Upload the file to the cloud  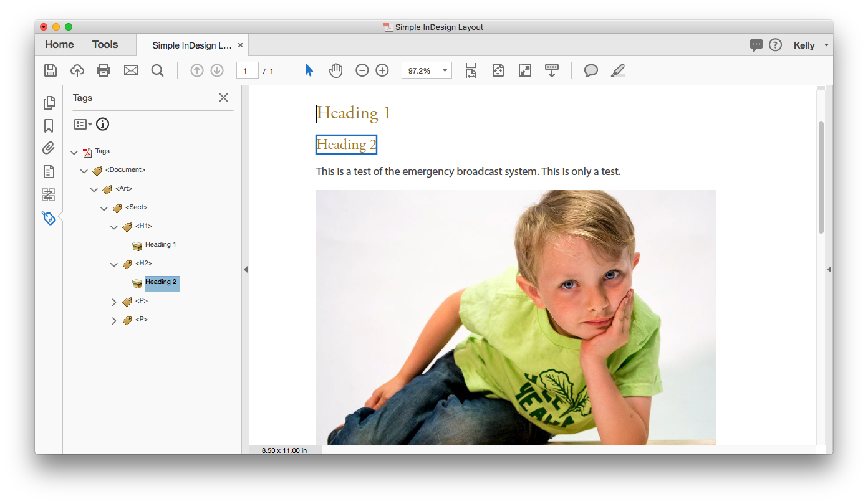(x=77, y=70)
